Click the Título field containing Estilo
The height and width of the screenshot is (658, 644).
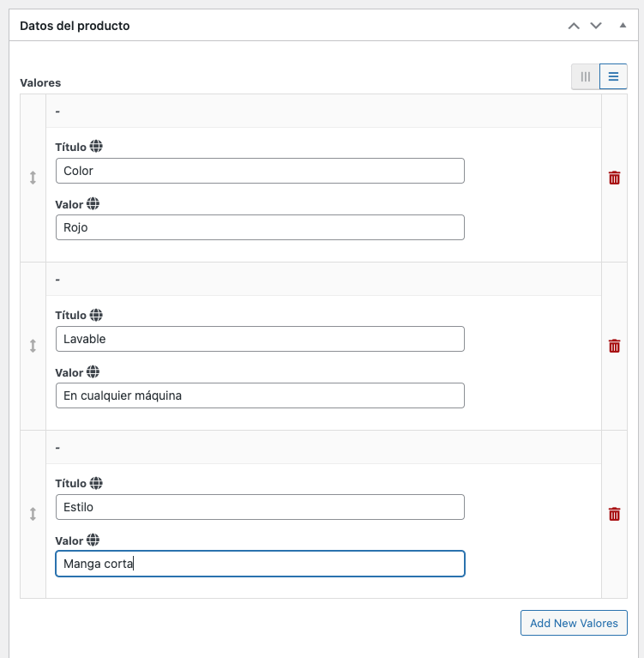click(260, 507)
